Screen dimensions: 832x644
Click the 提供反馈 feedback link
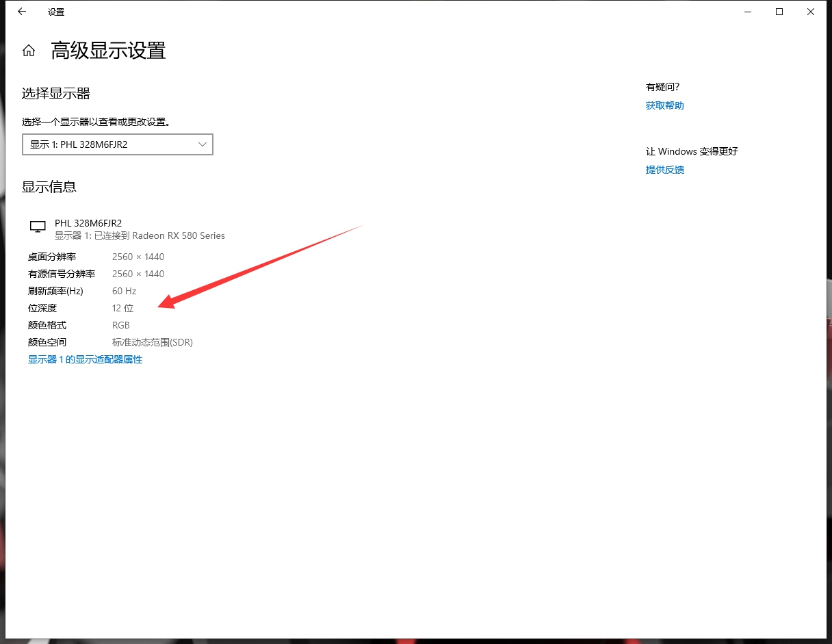point(664,170)
